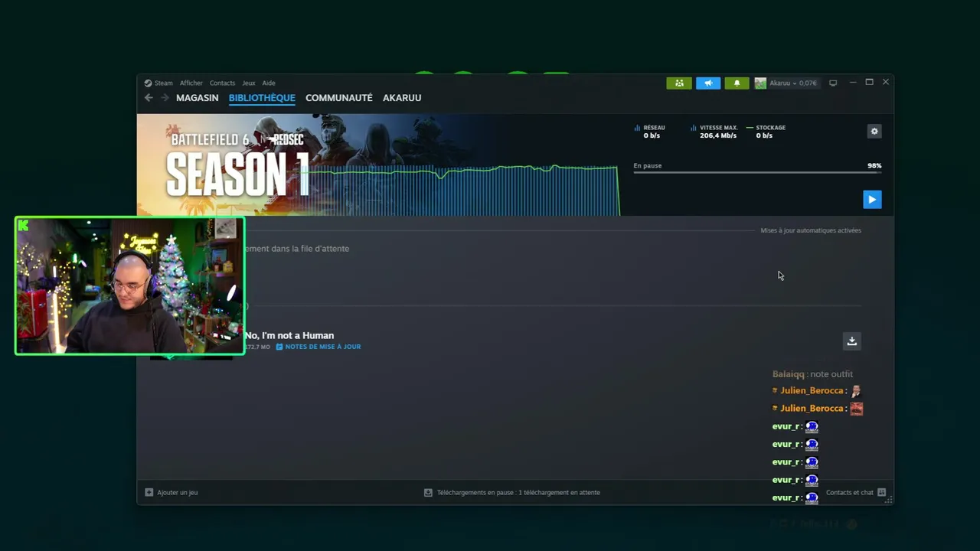Click the Mises à jour automatiques activées text
This screenshot has height=551, width=980.
pos(811,230)
